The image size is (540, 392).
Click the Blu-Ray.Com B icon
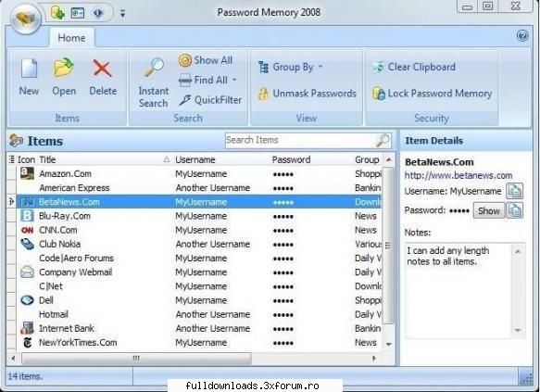tap(27, 216)
